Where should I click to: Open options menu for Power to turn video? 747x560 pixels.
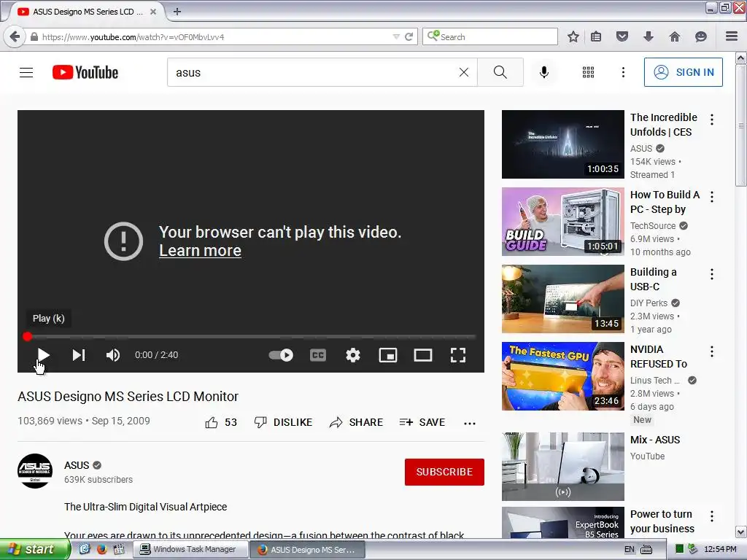pos(712,516)
